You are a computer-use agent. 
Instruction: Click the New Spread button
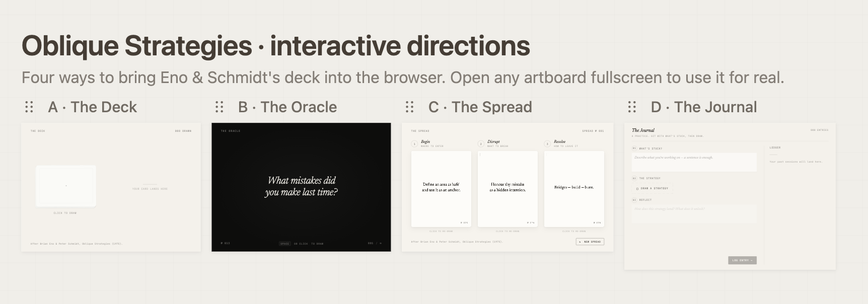pos(590,242)
